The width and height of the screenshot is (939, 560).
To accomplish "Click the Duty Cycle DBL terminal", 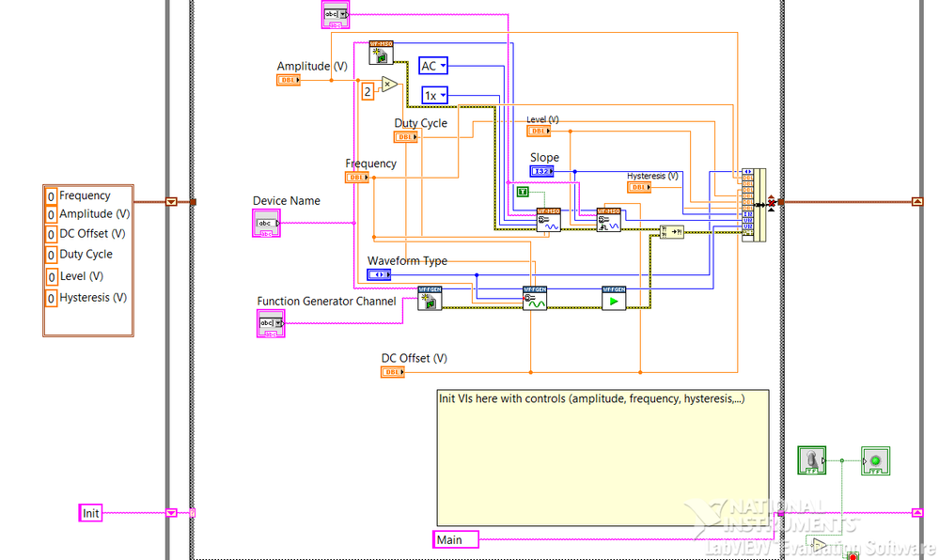I will click(405, 137).
